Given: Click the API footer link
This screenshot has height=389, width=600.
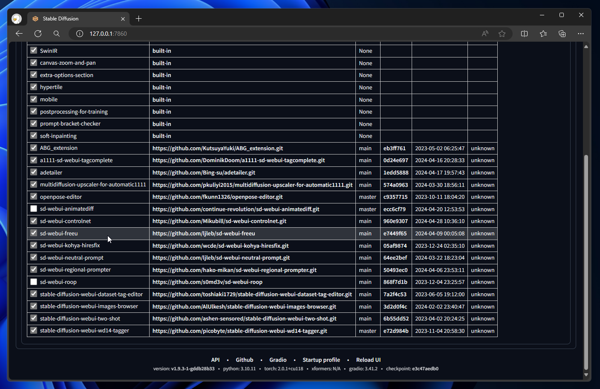Looking at the screenshot, I should tap(215, 360).
